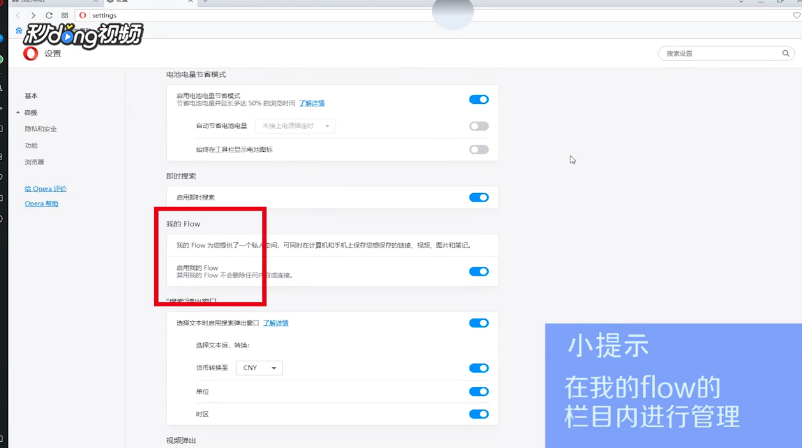
Task: Select 基本 in the settings sidebar
Action: point(31,96)
